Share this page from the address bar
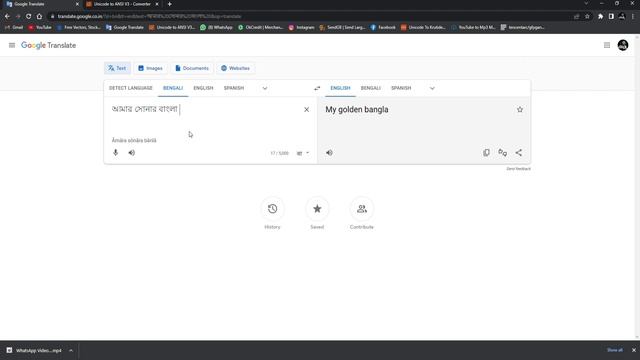The width and height of the screenshot is (640, 360). point(577,16)
